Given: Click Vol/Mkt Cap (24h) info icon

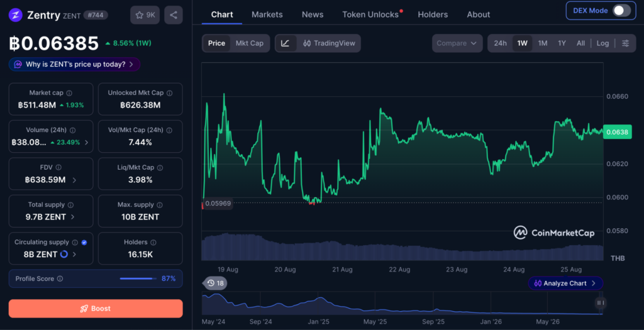Looking at the screenshot, I should (169, 130).
